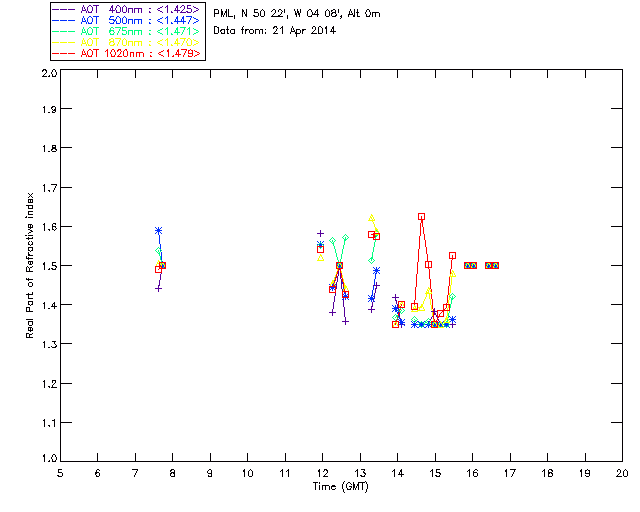Click the x-axis label 20

[x=622, y=473]
